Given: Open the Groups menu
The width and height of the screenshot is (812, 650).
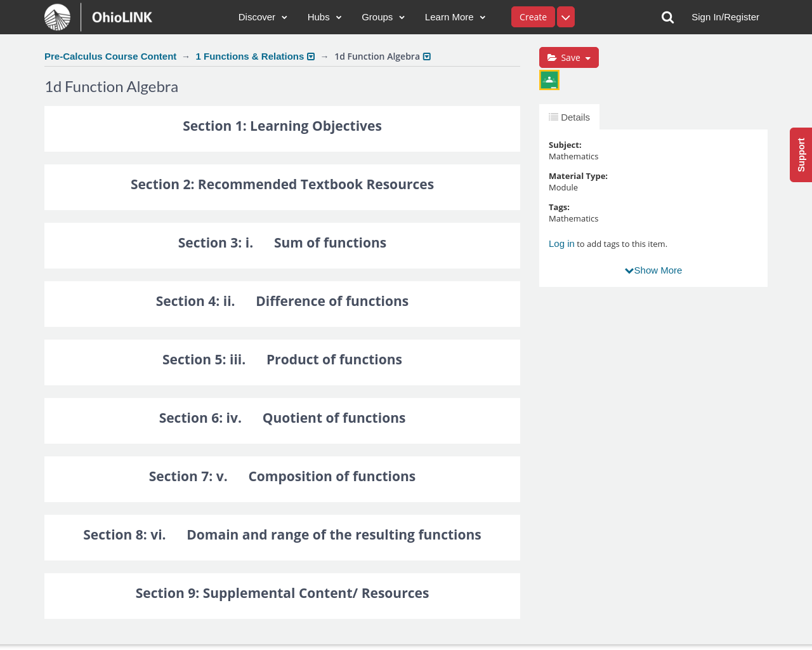Looking at the screenshot, I should 383,17.
